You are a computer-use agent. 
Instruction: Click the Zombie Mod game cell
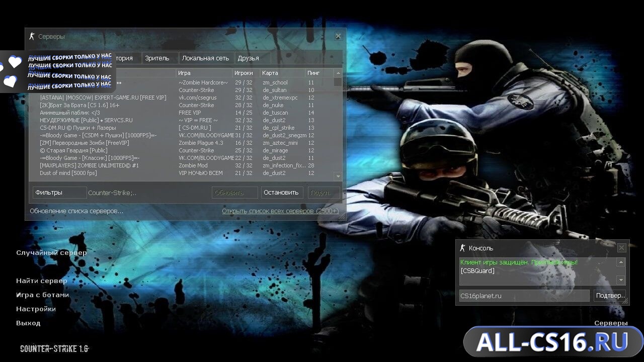[193, 165]
